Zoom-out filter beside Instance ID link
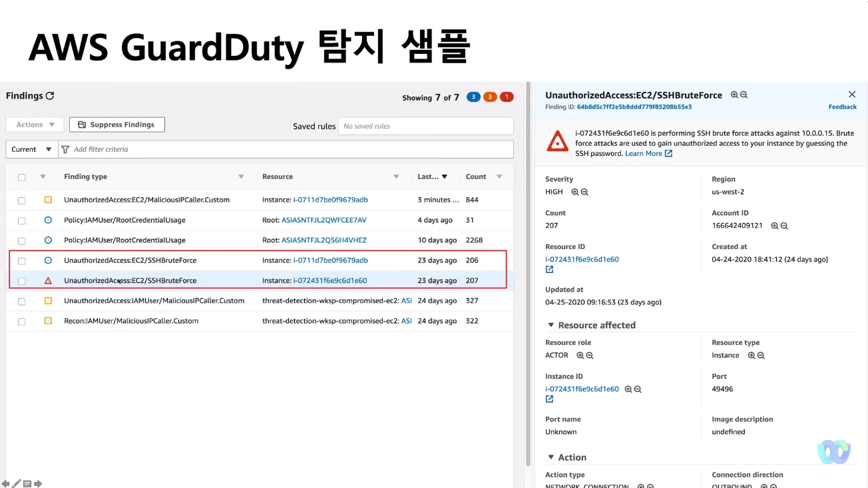The height and width of the screenshot is (488, 868). coord(638,389)
